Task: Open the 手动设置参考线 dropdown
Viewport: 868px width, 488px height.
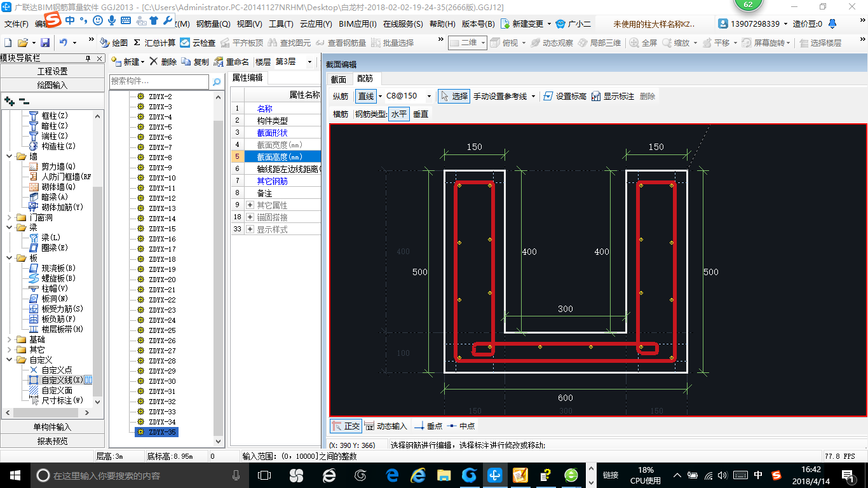Action: pyautogui.click(x=533, y=96)
